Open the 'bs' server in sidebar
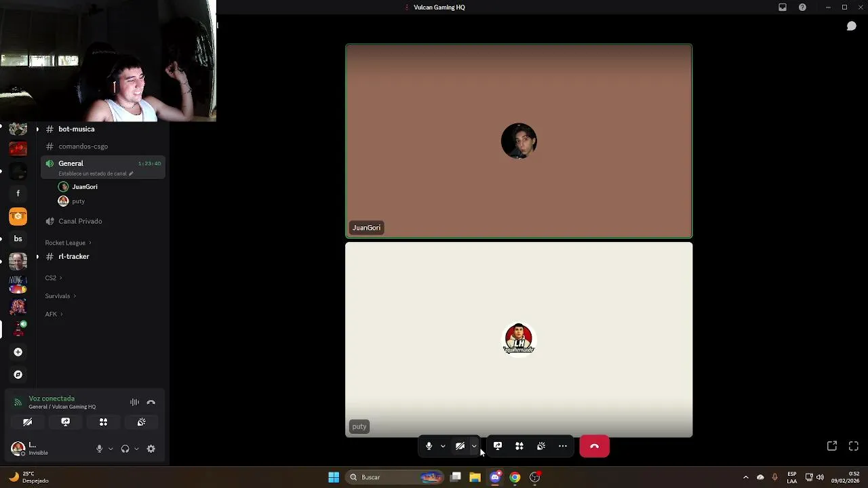 click(18, 239)
